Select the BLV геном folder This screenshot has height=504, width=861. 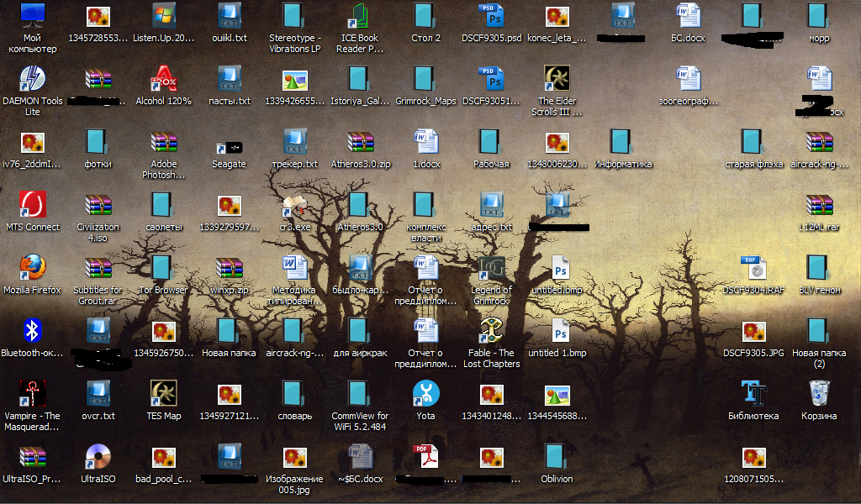pyautogui.click(x=819, y=268)
